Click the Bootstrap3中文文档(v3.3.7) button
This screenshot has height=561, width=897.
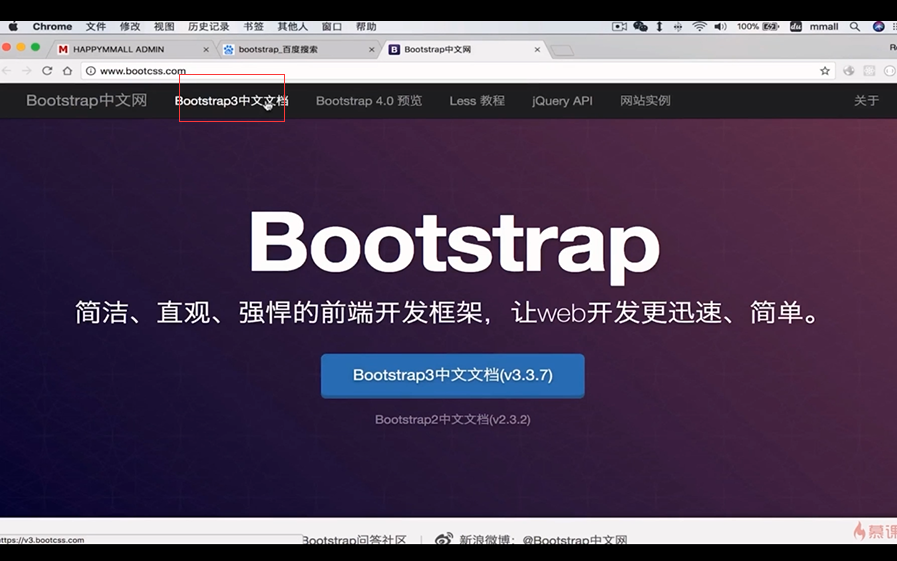click(453, 376)
